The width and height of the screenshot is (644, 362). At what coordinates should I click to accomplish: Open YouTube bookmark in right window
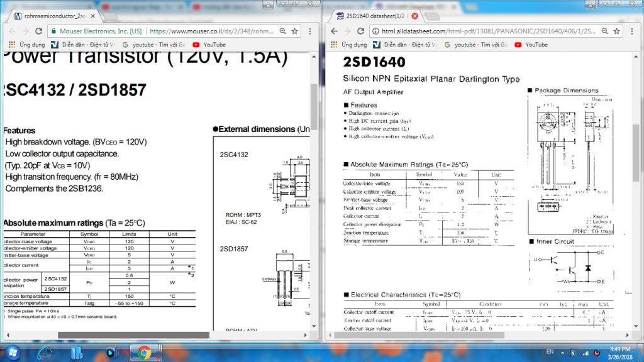pyautogui.click(x=531, y=45)
